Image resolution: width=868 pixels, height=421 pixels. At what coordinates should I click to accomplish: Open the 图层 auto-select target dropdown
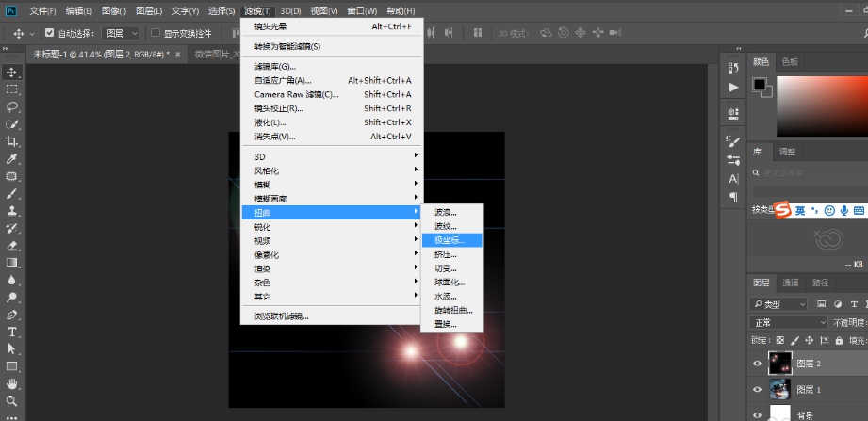122,33
